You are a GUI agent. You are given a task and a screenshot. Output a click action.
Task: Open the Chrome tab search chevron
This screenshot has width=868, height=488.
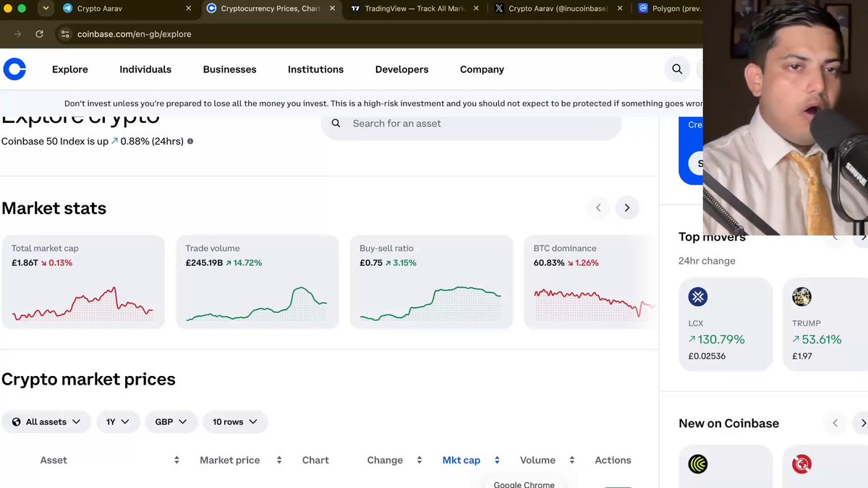tap(46, 9)
